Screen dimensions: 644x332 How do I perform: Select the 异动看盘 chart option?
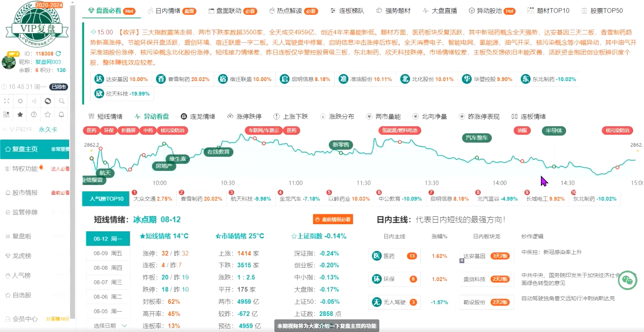152,116
